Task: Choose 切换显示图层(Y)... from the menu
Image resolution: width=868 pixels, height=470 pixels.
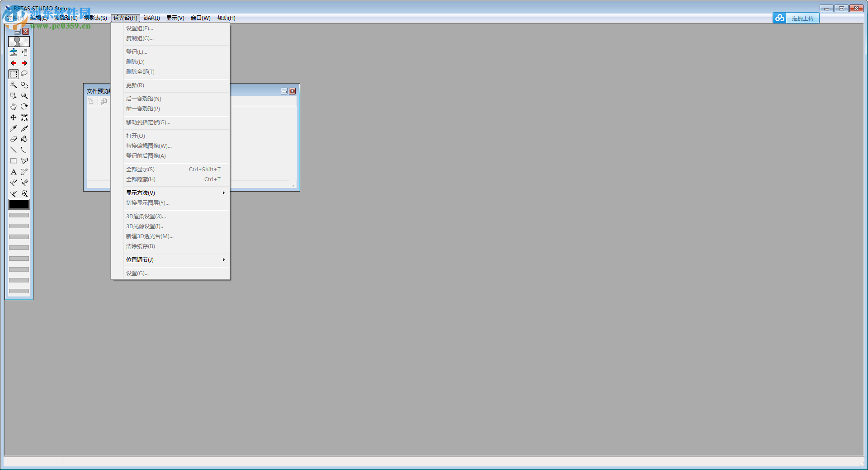Action: tap(170, 203)
